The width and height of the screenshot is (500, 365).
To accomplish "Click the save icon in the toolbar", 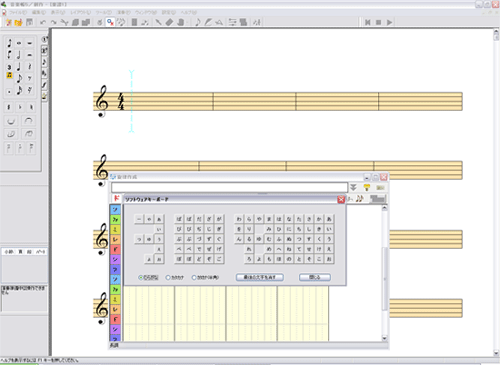I will (30, 22).
